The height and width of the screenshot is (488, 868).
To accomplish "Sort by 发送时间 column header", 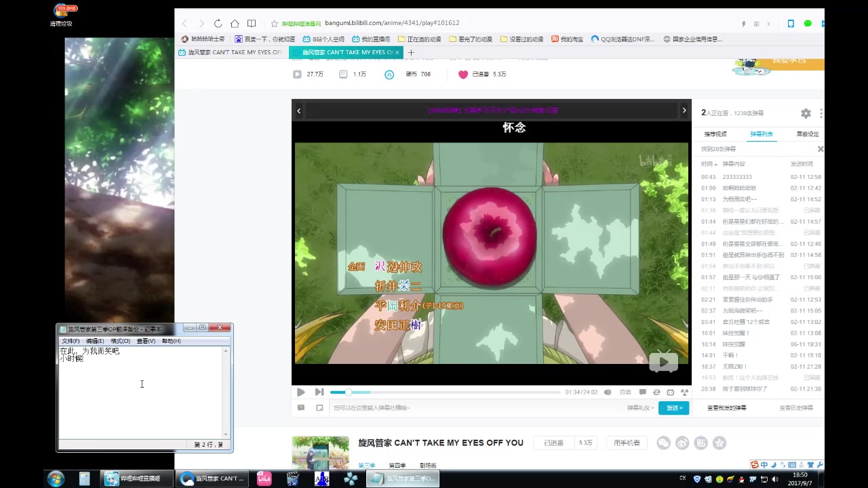I will point(802,164).
